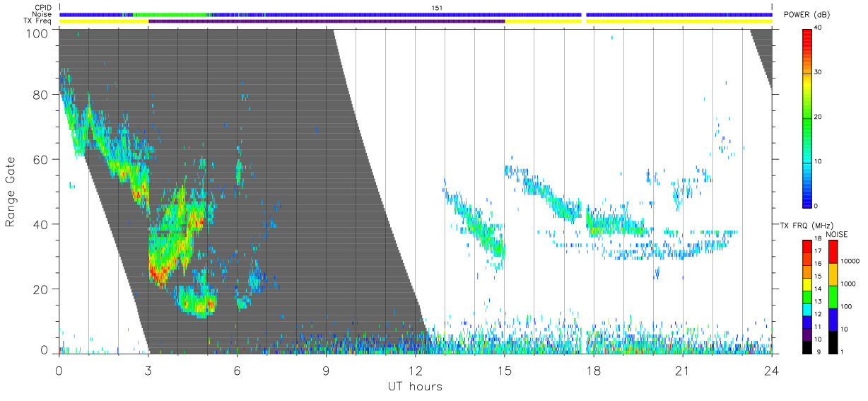Click the Range Gate tick label 80
This screenshot has width=868, height=401.
point(40,95)
